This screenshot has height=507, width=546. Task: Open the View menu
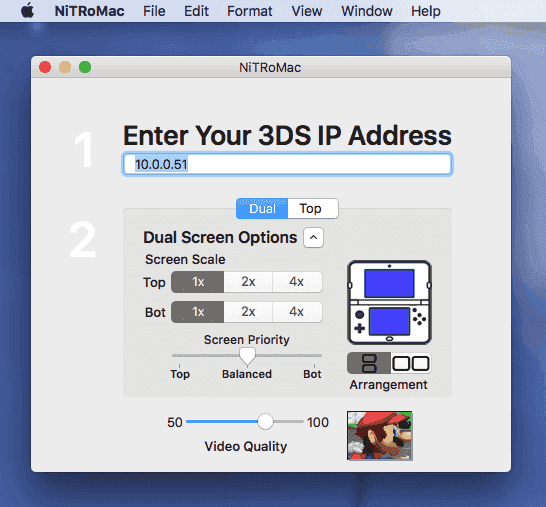point(306,11)
